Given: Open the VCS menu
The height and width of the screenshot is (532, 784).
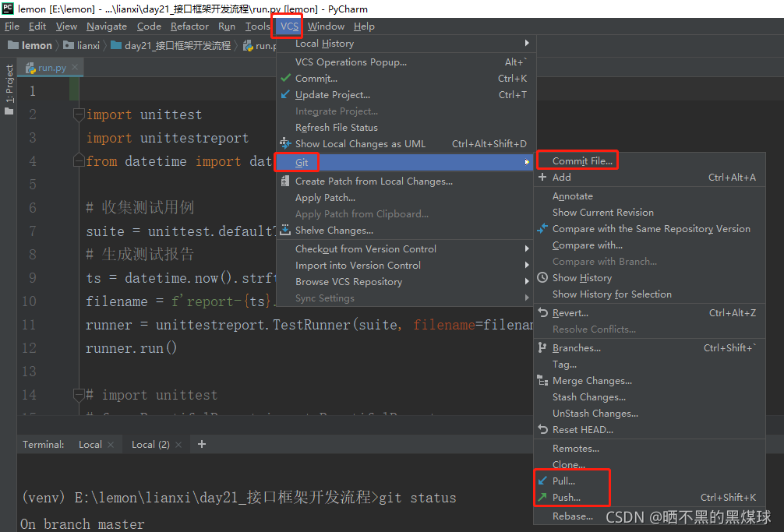Looking at the screenshot, I should coord(289,26).
